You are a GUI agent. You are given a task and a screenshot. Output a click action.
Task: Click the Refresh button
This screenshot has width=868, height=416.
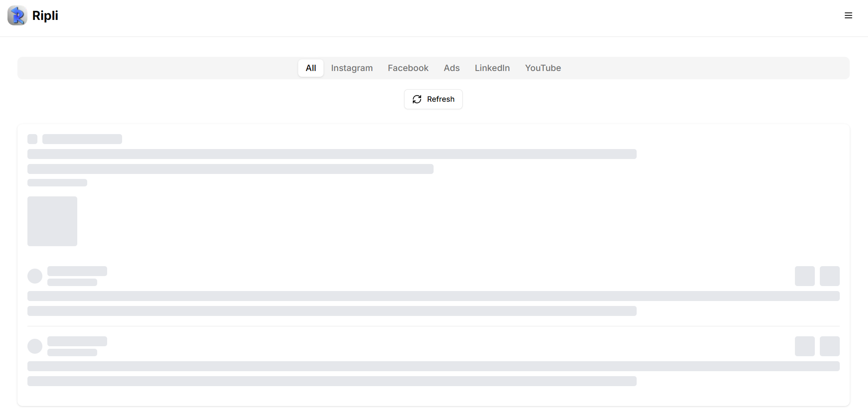[433, 99]
